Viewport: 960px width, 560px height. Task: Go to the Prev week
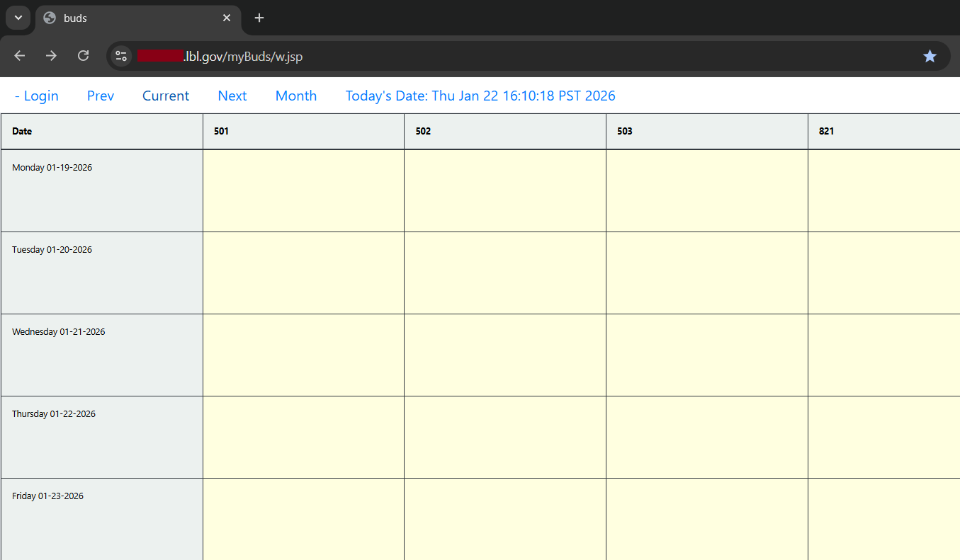tap(101, 96)
